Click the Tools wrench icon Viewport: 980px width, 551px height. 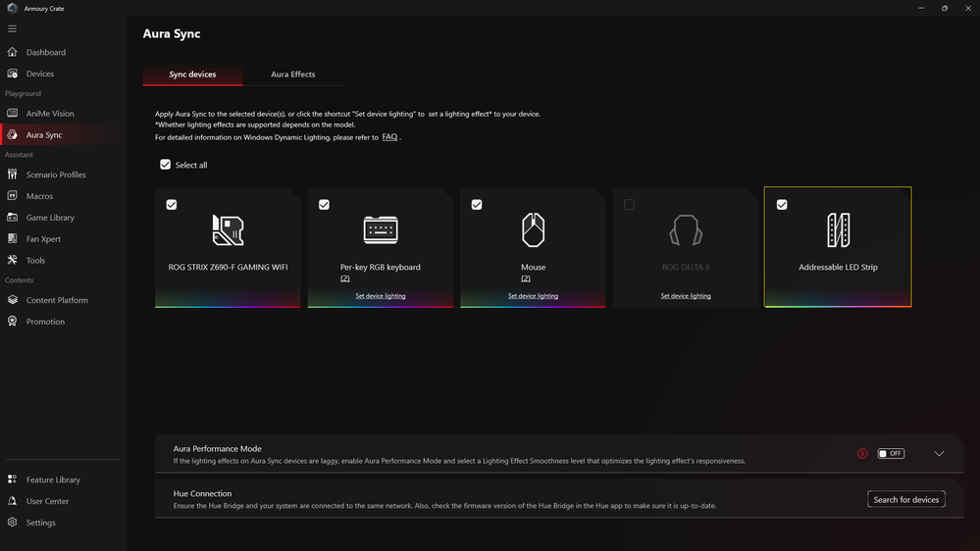(13, 260)
